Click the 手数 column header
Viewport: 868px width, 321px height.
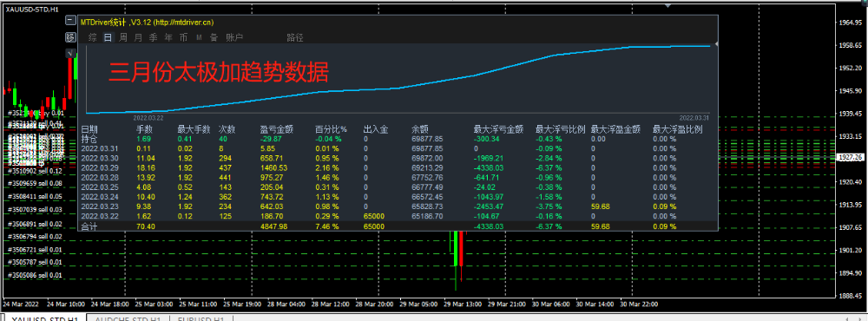coord(145,129)
